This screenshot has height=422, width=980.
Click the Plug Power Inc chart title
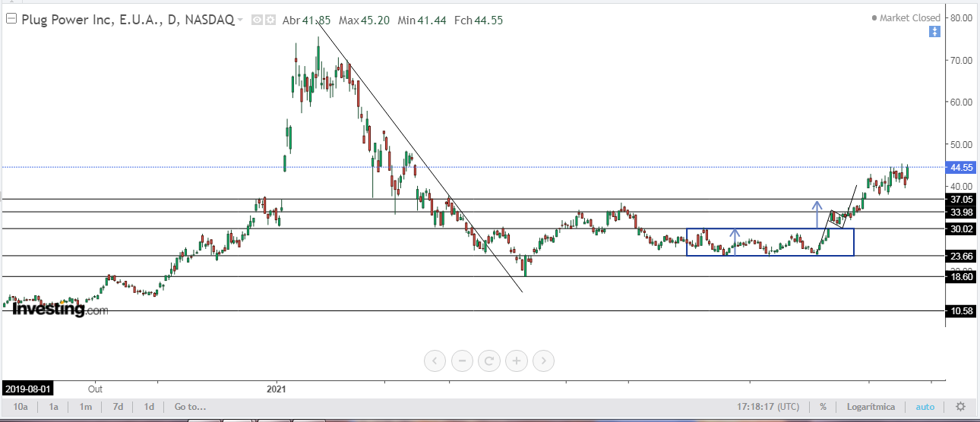(x=127, y=20)
